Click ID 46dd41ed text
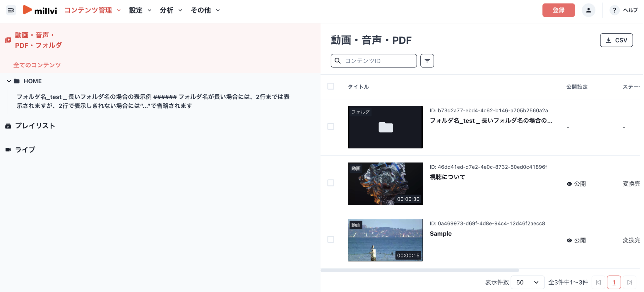Viewport: 644px width, 292px height. pos(488,167)
